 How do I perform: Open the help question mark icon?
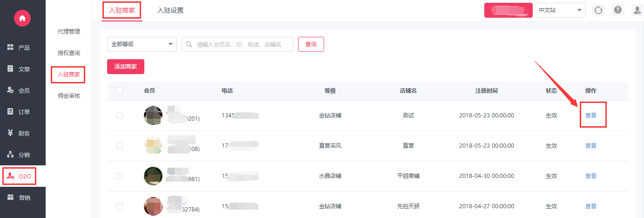(x=617, y=10)
